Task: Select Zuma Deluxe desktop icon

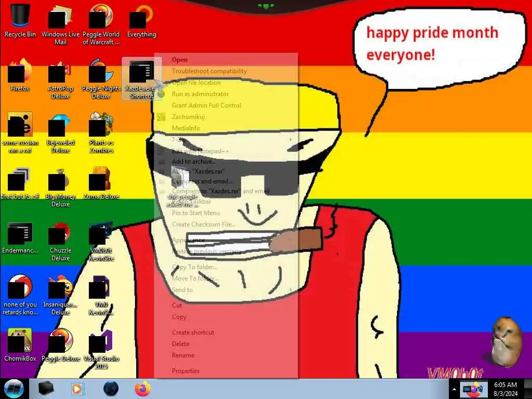Action: point(101,183)
